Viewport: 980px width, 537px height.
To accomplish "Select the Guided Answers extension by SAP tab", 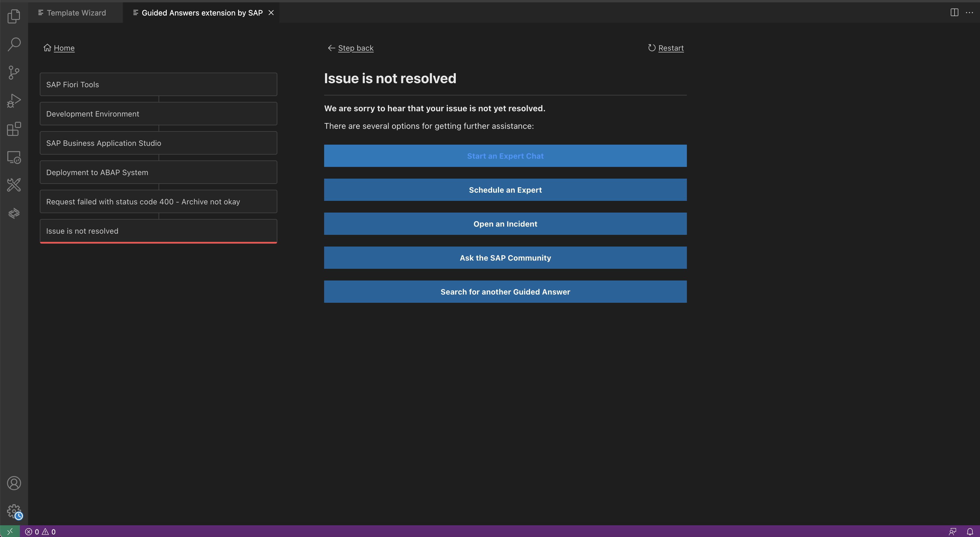I will tap(201, 13).
